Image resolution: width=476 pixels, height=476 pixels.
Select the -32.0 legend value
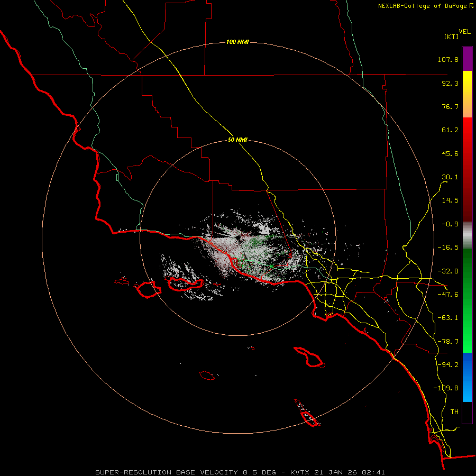tap(448, 271)
